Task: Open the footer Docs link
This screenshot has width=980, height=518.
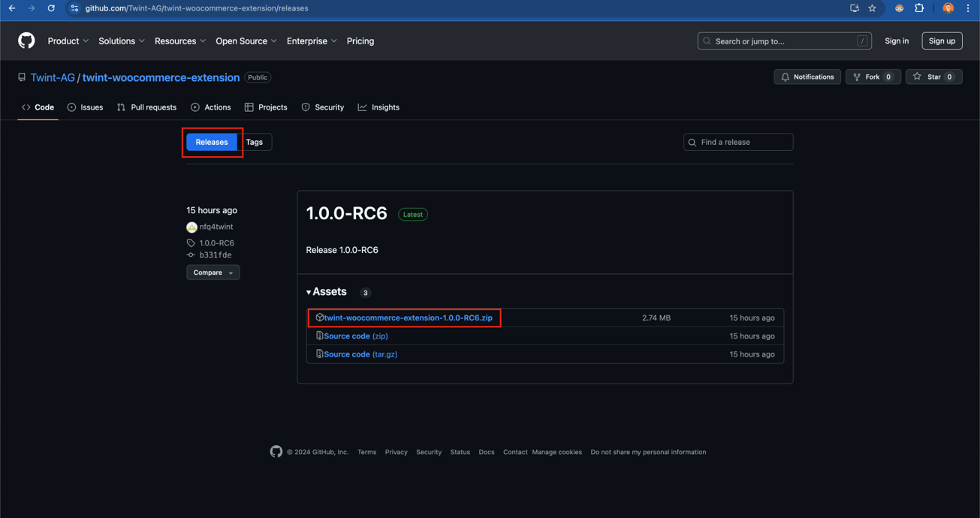Action: point(487,452)
